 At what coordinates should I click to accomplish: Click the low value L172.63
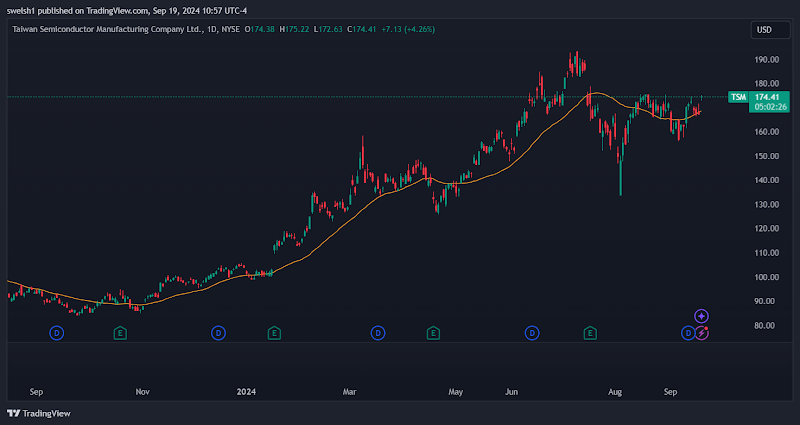pyautogui.click(x=328, y=30)
